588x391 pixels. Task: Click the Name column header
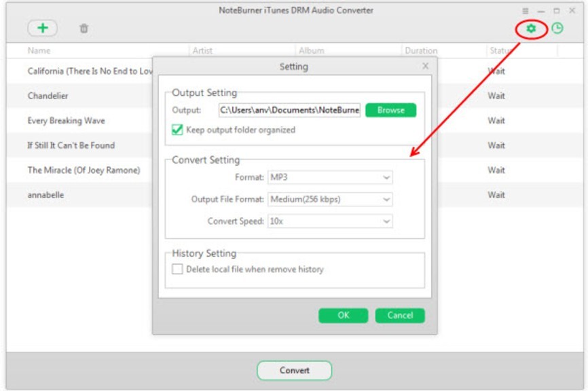point(39,51)
